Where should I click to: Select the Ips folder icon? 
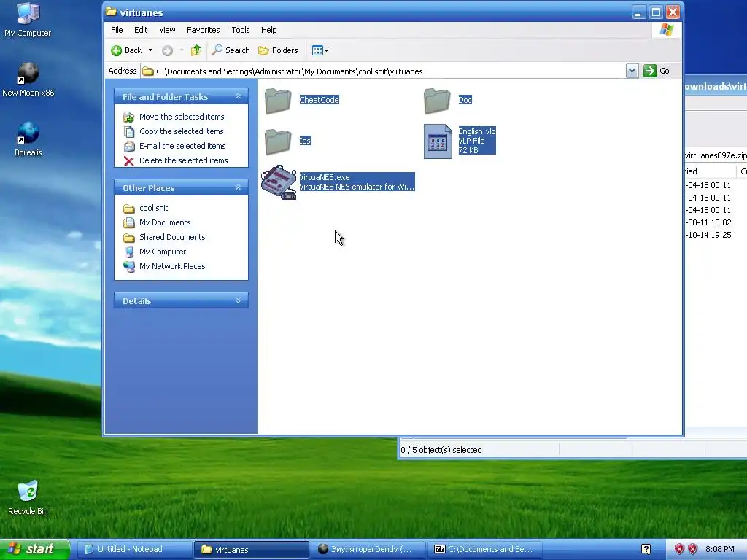click(278, 141)
